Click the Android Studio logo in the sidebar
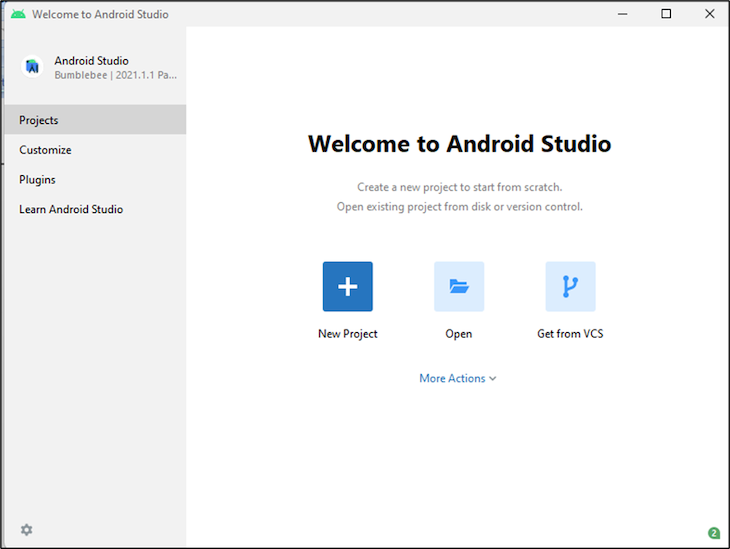This screenshot has height=549, width=730. pos(33,67)
